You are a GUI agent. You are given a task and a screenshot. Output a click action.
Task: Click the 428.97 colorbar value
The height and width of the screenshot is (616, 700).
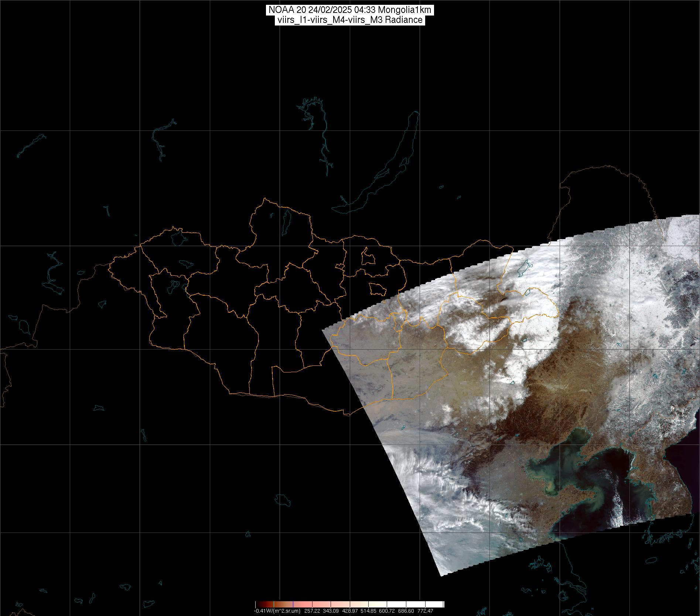pos(350,611)
